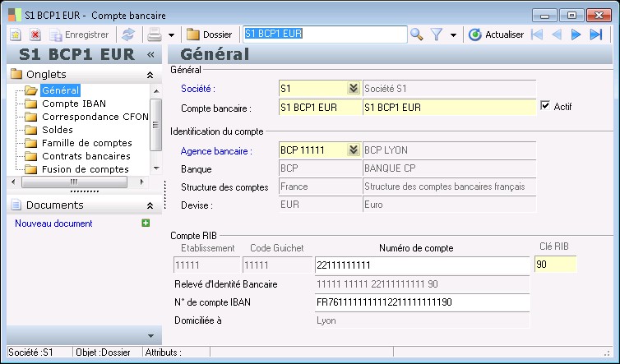This screenshot has height=364, width=620.
Task: Click the Etablissement 11111 field
Action: pos(206,265)
